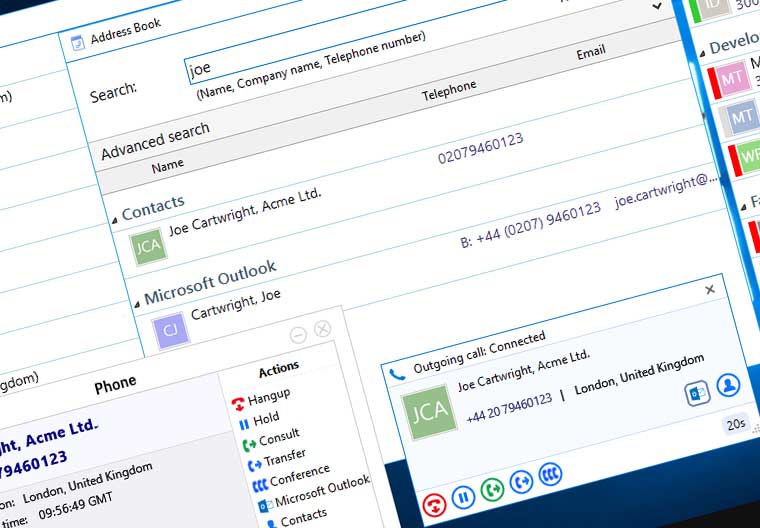760x528 pixels.
Task: Click the Outlook contact icon in call popup
Action: click(x=698, y=393)
